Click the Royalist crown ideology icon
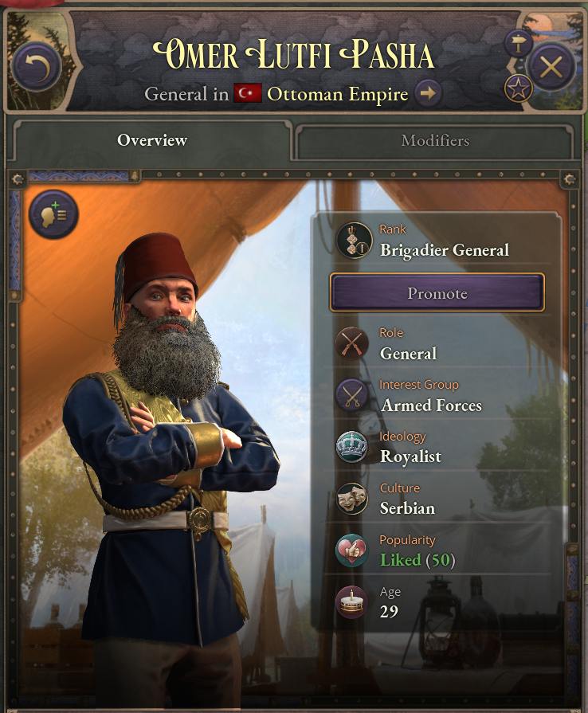Screen dimensions: 588x713 coord(352,447)
